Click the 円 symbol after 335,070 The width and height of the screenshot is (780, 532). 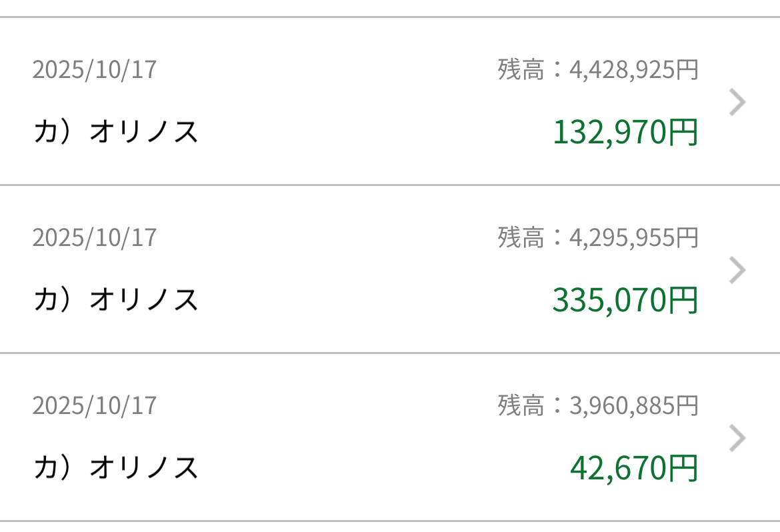coord(683,301)
